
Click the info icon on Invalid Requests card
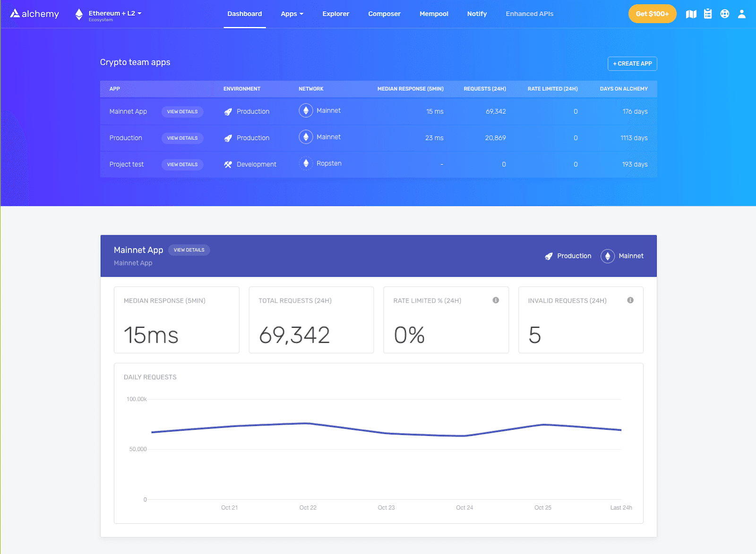[630, 299]
